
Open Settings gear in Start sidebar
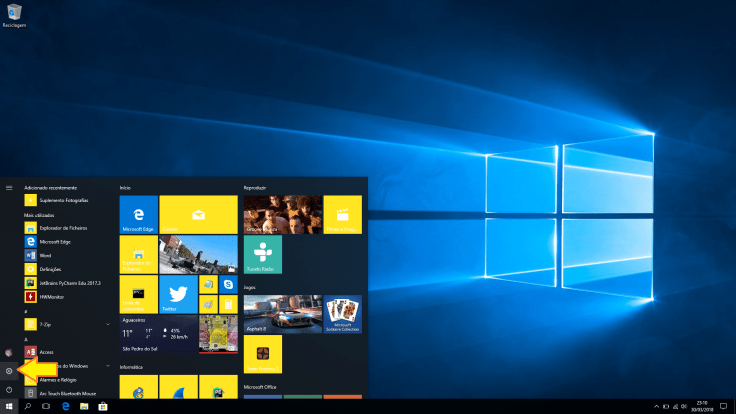(x=9, y=371)
